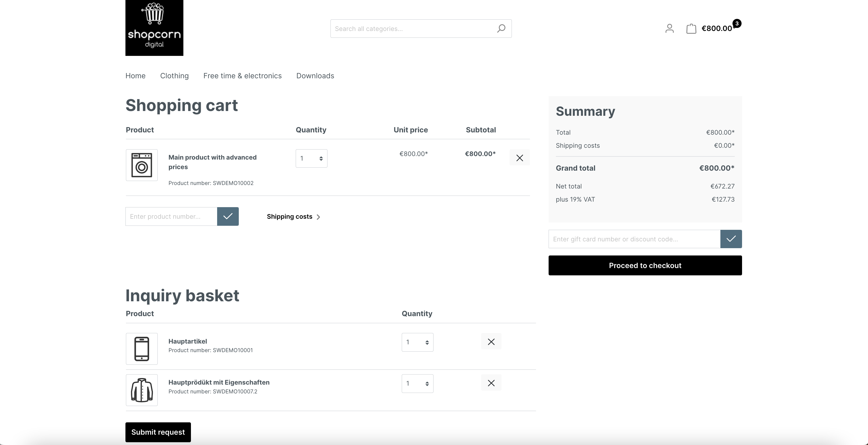868x445 pixels.
Task: Select the Downloads menu item
Action: tap(315, 75)
